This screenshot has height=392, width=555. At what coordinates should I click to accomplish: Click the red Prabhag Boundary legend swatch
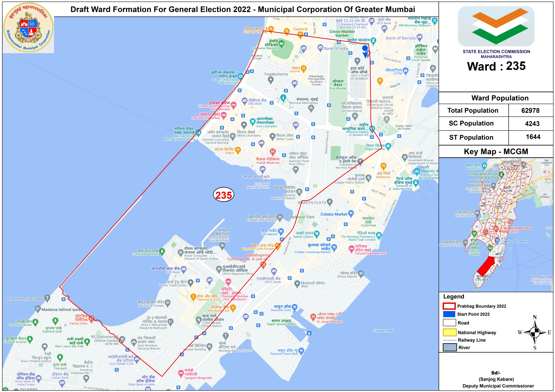[x=449, y=306]
